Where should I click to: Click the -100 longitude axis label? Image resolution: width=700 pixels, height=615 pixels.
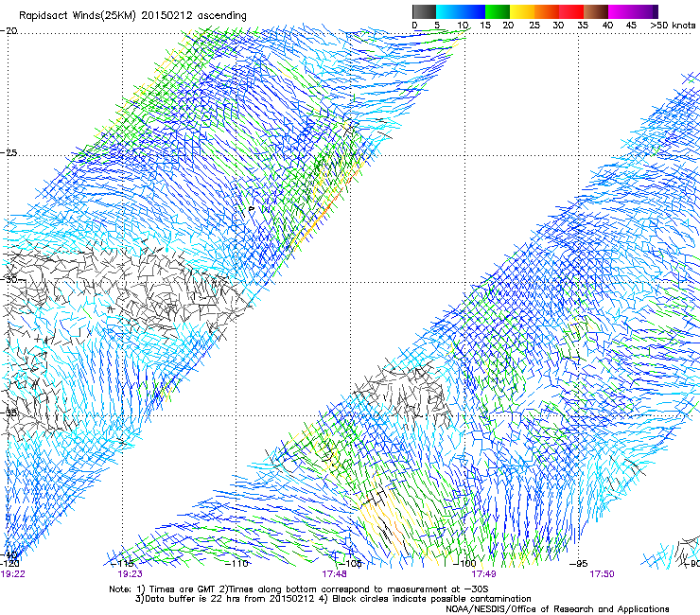pyautogui.click(x=464, y=564)
